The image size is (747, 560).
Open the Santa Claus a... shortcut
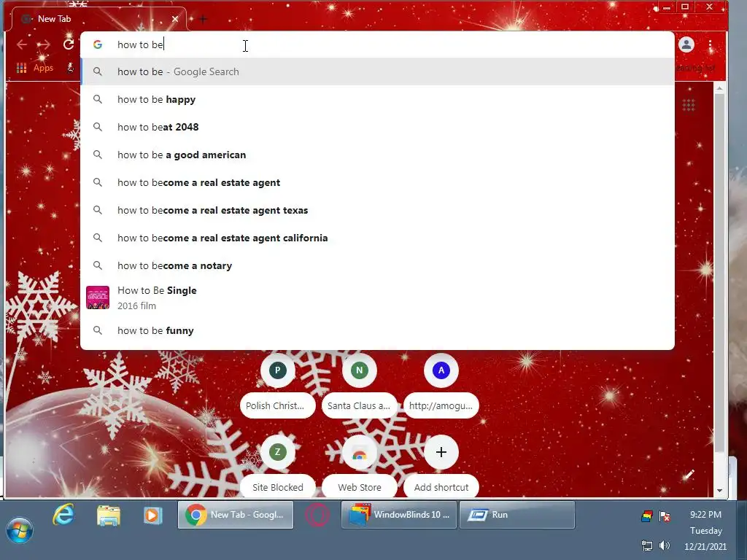click(359, 386)
